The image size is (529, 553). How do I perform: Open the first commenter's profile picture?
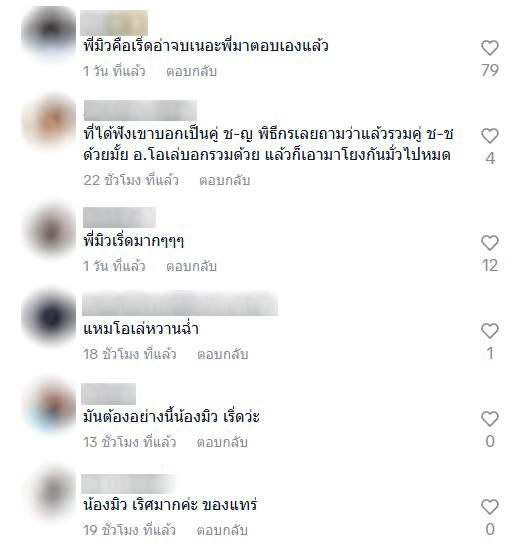(49, 34)
